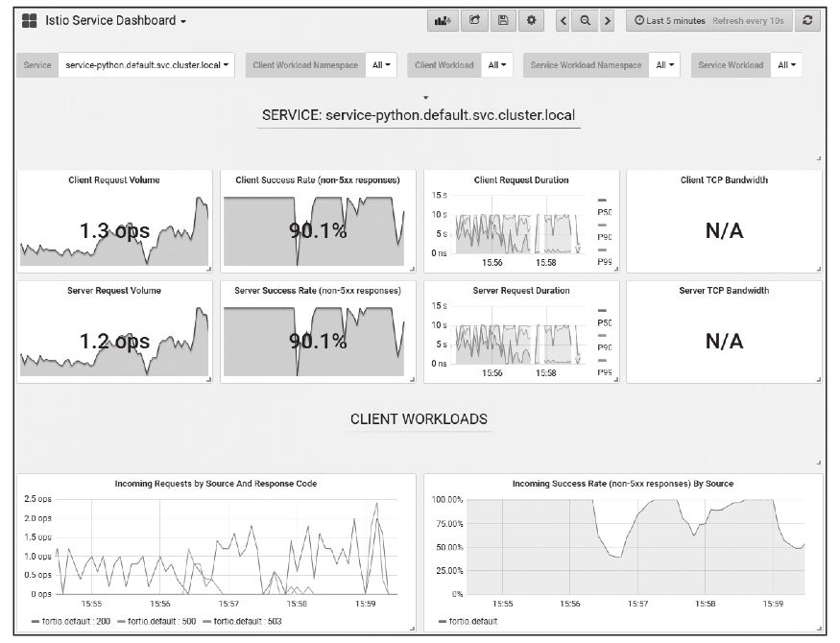The width and height of the screenshot is (840, 643).
Task: Open the Client Request Volume panel title menu
Action: [114, 179]
